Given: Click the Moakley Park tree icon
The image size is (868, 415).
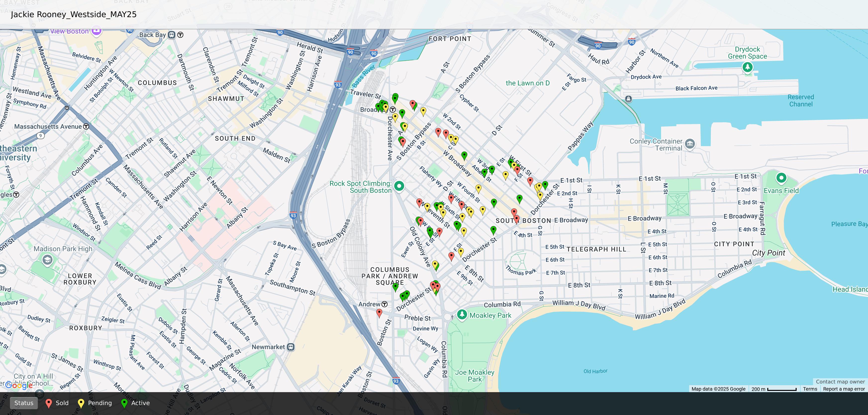Looking at the screenshot, I should tap(462, 314).
